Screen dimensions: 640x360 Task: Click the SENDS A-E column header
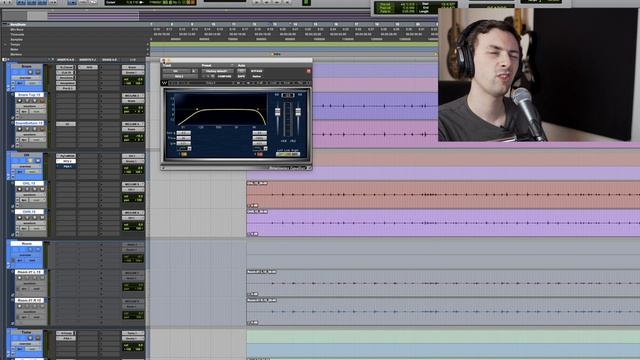[x=109, y=60]
